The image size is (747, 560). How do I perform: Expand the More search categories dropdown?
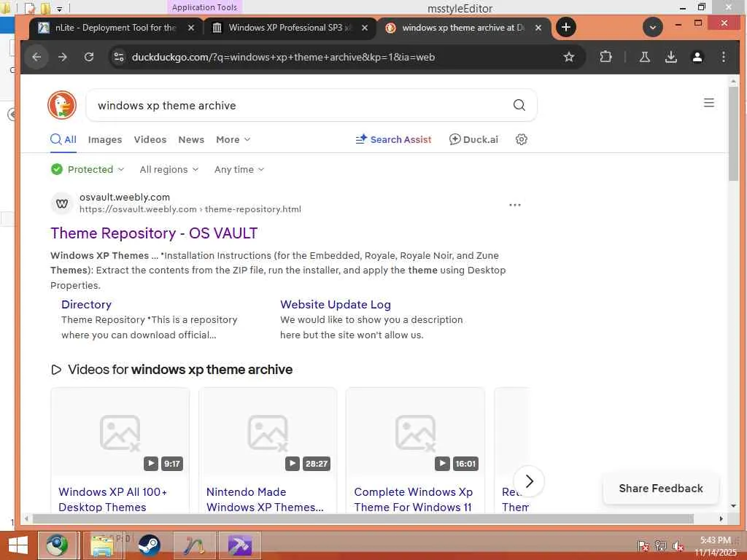pos(233,139)
